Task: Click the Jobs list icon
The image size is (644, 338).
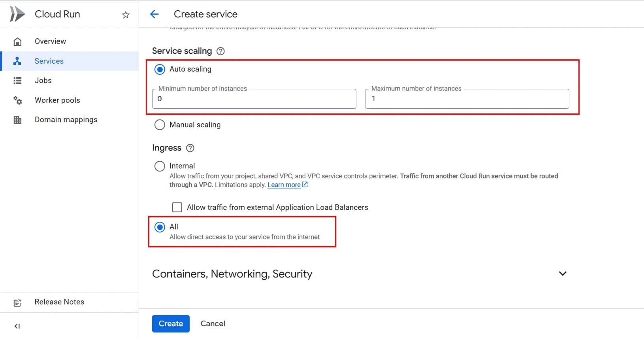Action: click(x=17, y=80)
